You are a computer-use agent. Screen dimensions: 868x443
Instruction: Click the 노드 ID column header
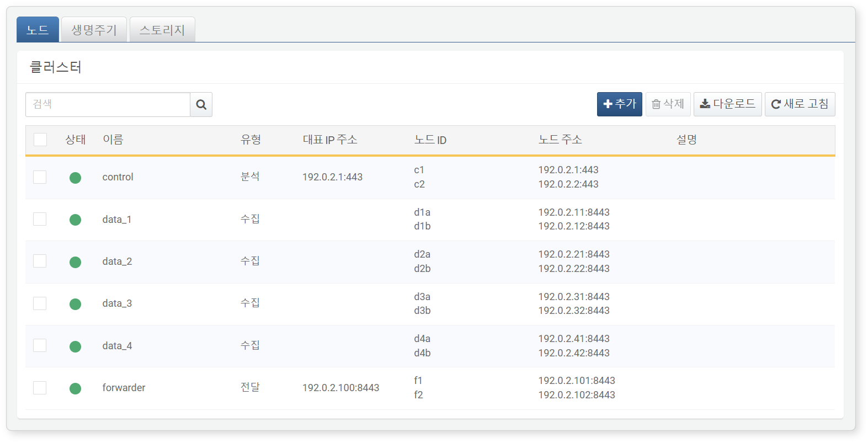pyautogui.click(x=430, y=140)
